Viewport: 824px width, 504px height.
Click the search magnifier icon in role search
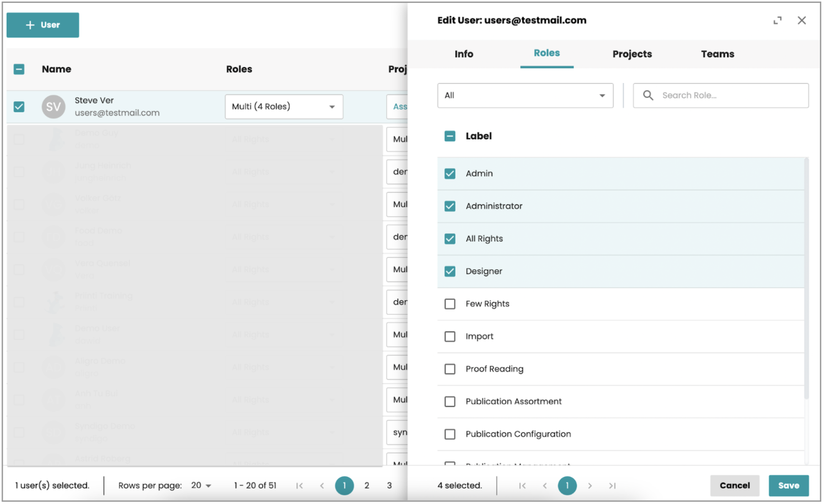tap(648, 95)
